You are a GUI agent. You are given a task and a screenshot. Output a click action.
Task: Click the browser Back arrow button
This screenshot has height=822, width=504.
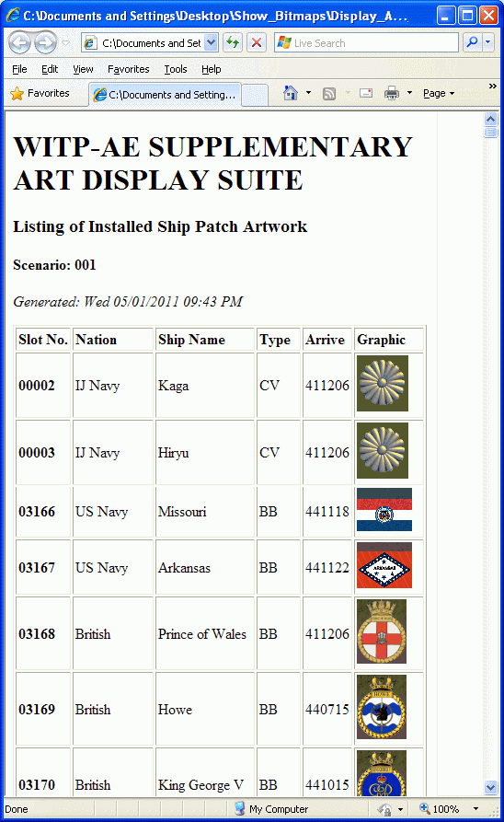coord(20,43)
